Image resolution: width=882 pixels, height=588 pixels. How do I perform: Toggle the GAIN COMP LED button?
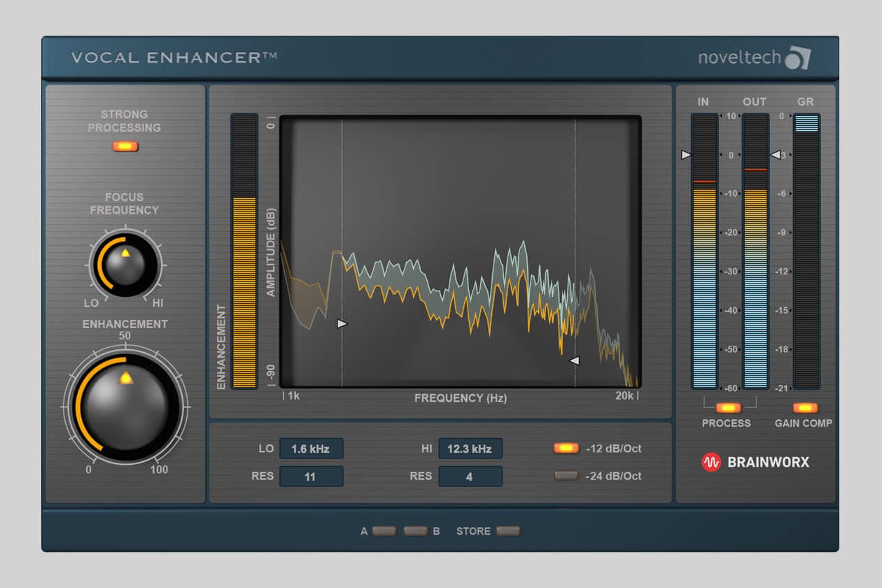pyautogui.click(x=805, y=407)
